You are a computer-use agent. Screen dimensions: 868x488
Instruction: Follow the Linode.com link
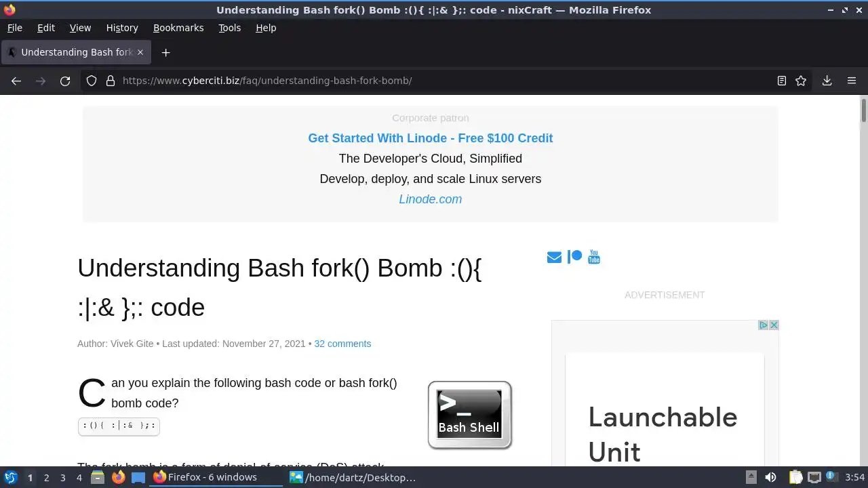(431, 199)
